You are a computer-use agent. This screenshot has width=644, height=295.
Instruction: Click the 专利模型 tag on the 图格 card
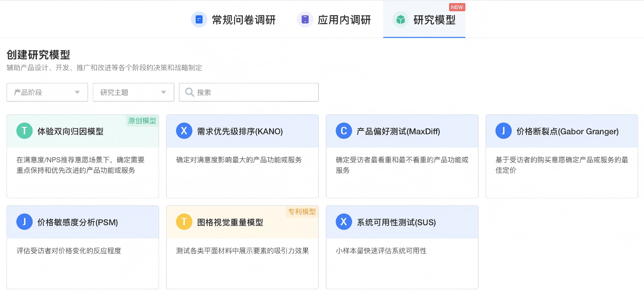302,211
